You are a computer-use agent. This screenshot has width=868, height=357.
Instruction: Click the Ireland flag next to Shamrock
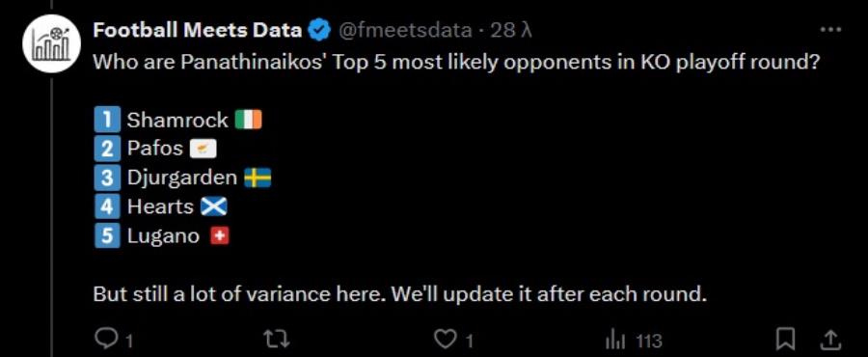[x=249, y=120]
